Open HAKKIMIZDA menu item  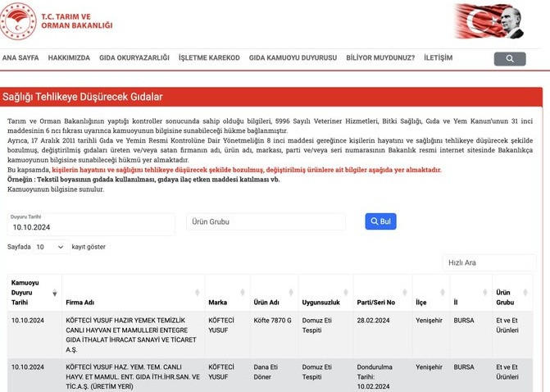click(69, 58)
